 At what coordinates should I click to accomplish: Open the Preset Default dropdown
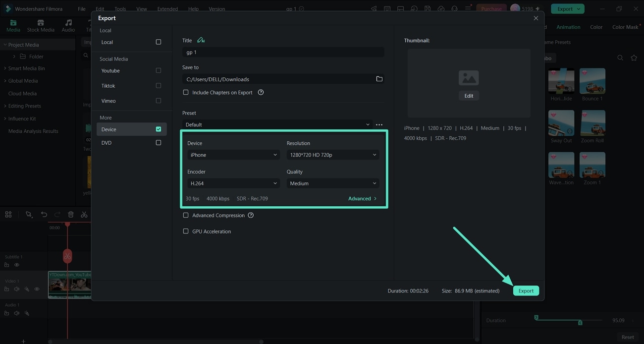click(x=277, y=124)
